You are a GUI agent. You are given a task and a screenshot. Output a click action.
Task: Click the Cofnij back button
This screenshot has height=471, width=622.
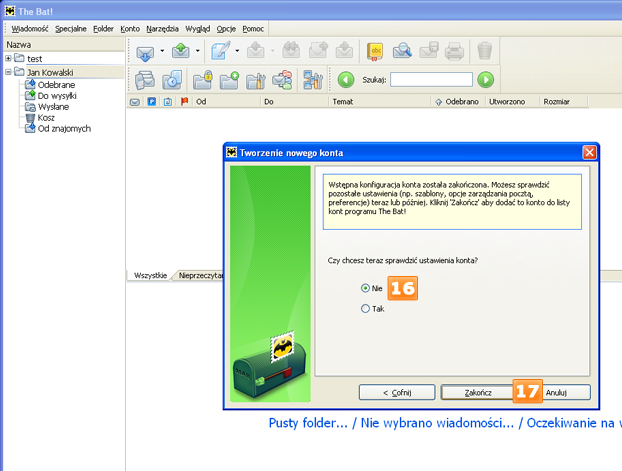pyautogui.click(x=397, y=392)
